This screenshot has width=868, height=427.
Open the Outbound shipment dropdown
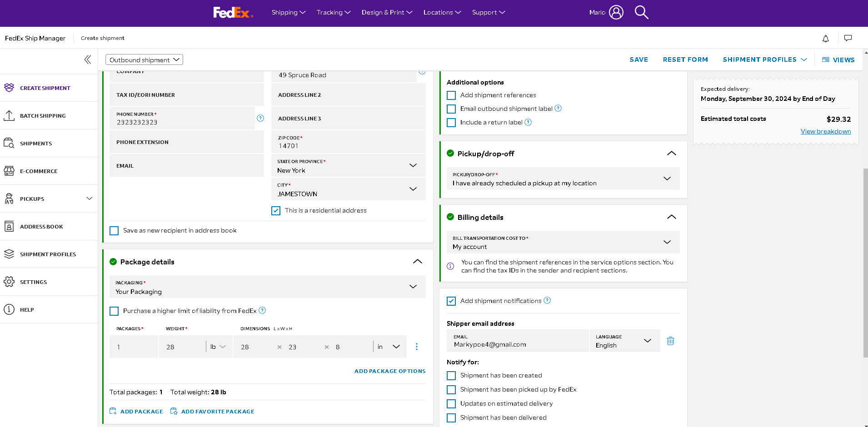click(x=144, y=60)
